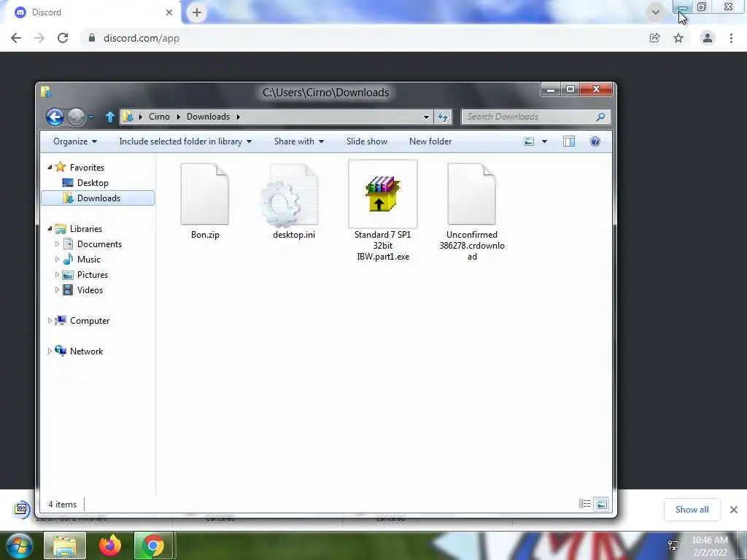
Task: Switch to details view in status bar
Action: click(584, 504)
